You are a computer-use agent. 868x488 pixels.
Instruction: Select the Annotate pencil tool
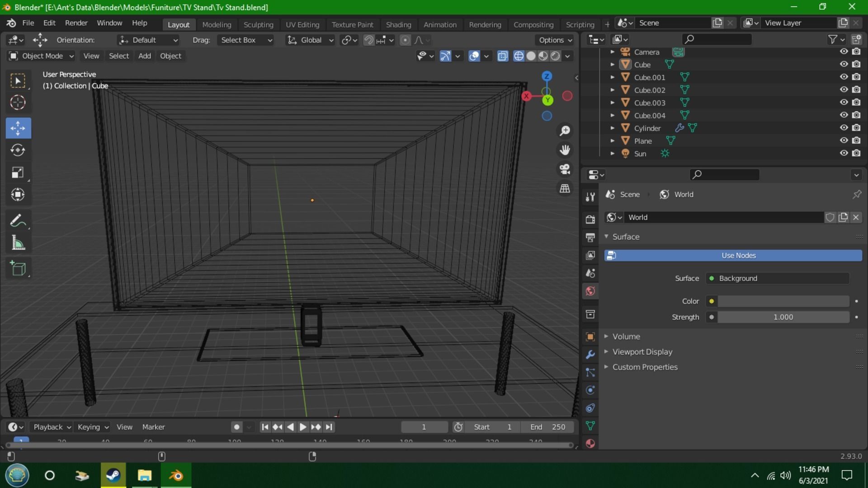pos(18,221)
